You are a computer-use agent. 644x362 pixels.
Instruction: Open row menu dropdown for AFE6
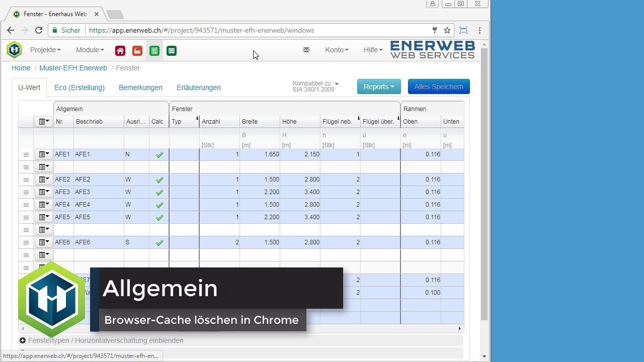(x=44, y=242)
